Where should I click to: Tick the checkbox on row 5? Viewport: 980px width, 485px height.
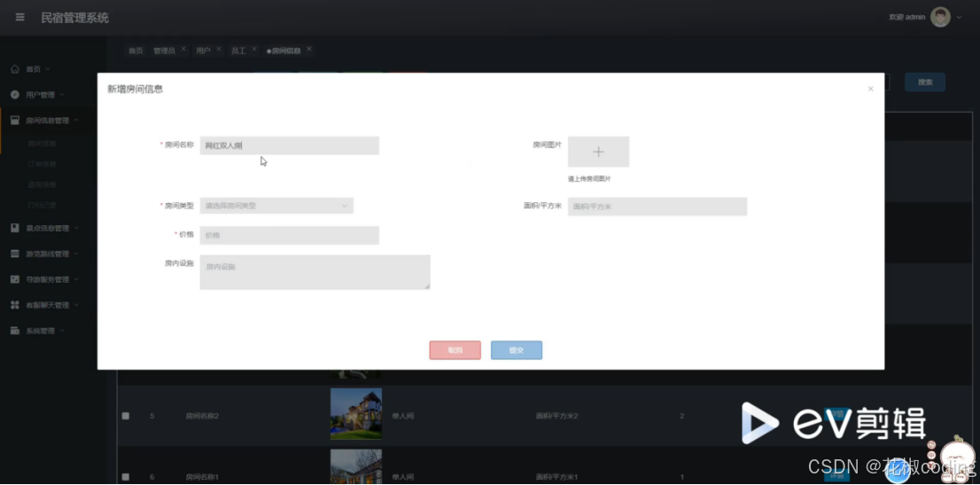[126, 416]
